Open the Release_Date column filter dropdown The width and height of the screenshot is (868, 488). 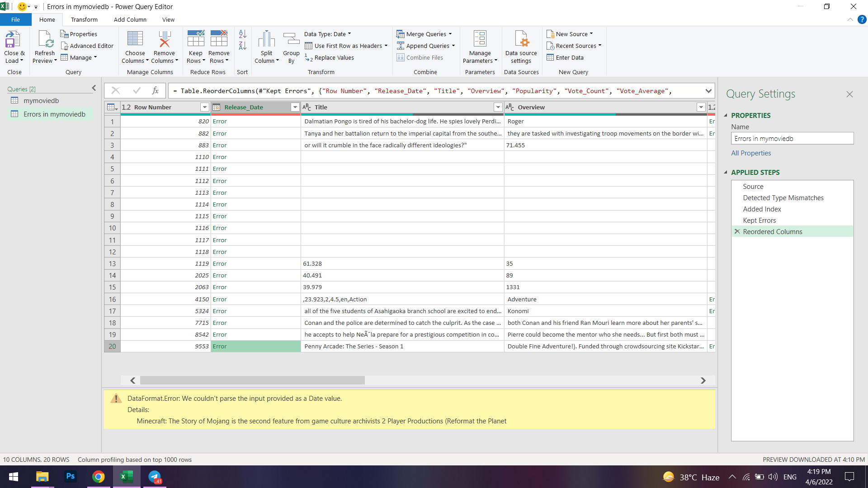tap(295, 107)
